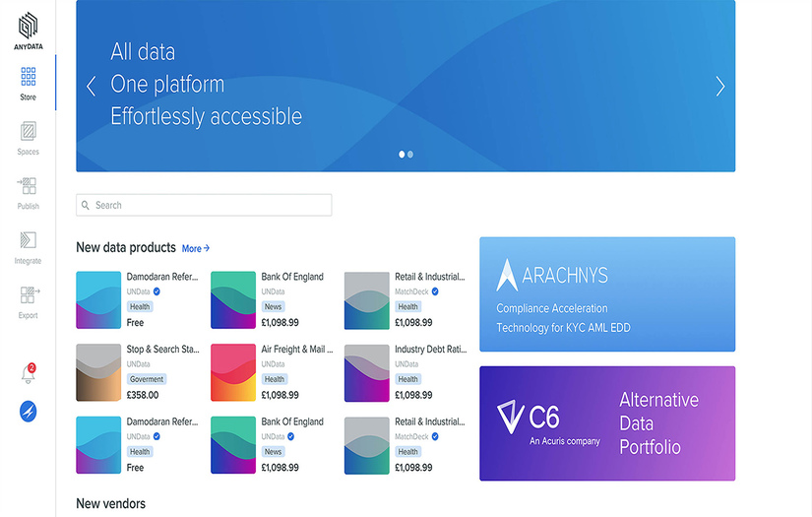Click UNData vendor under Industry Debt Rati...
The height and width of the screenshot is (517, 812).
[406, 364]
